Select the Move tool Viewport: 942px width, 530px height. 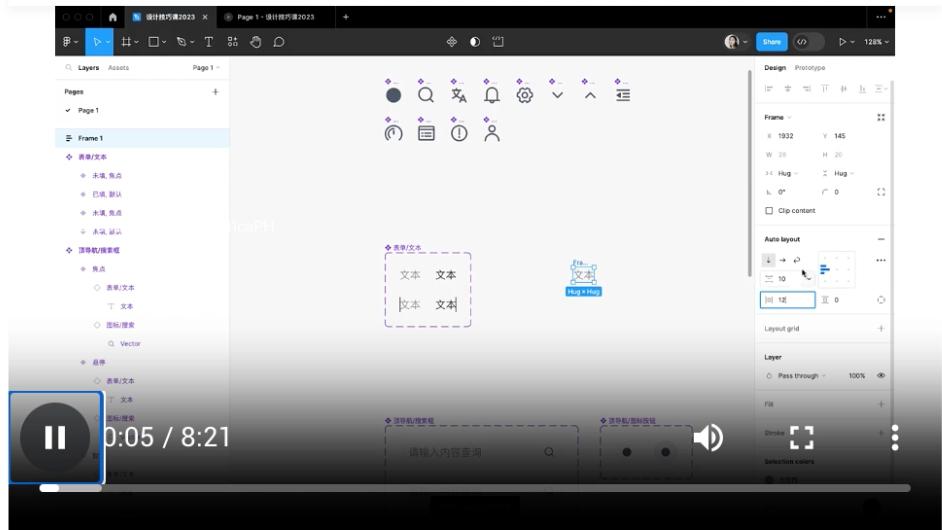click(96, 41)
